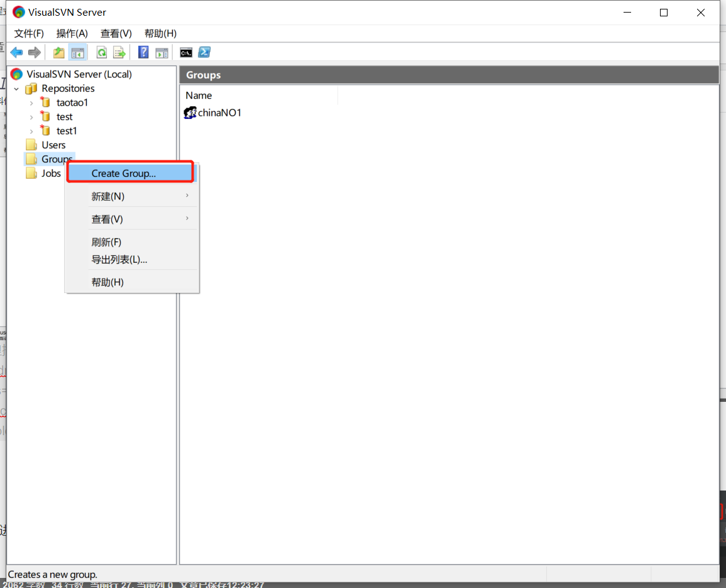Click the Groups folder icon in tree
This screenshot has width=726, height=588.
(x=31, y=159)
